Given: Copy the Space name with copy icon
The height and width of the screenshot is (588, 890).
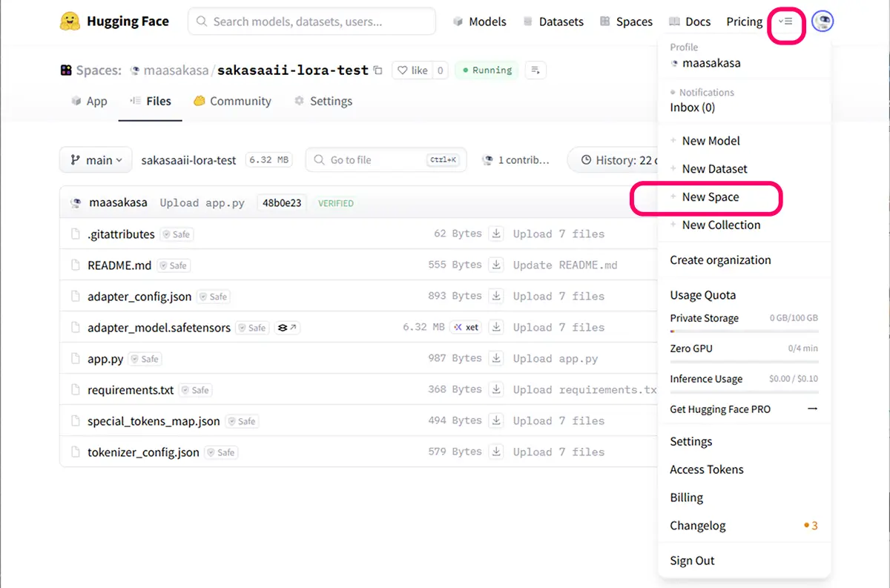Looking at the screenshot, I should (x=378, y=70).
